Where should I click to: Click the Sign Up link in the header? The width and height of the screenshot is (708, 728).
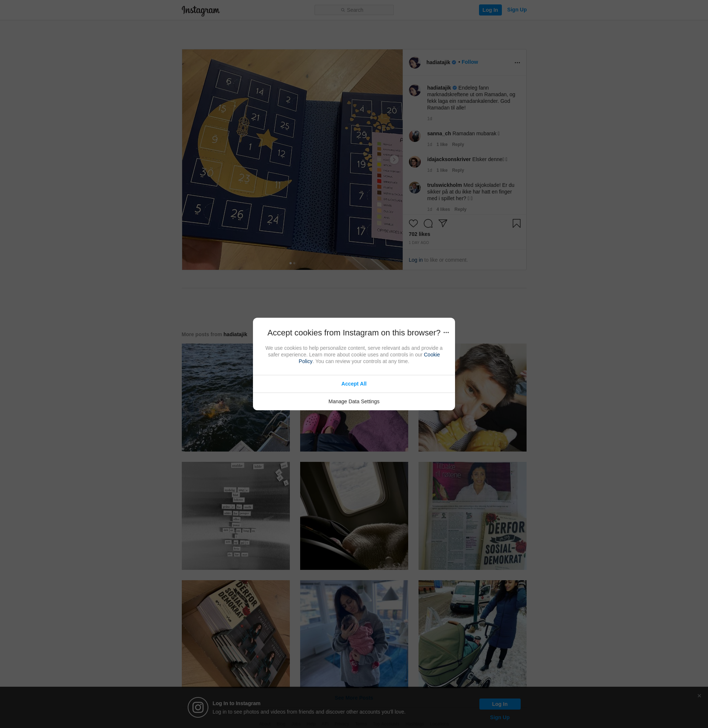517,10
